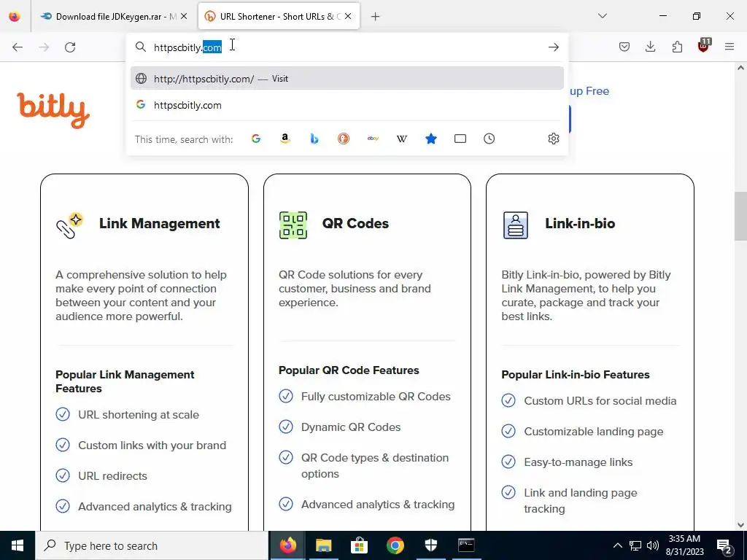Screen dimensions: 747x560
Task: Open Command Prompt from taskbar
Action: point(466,545)
